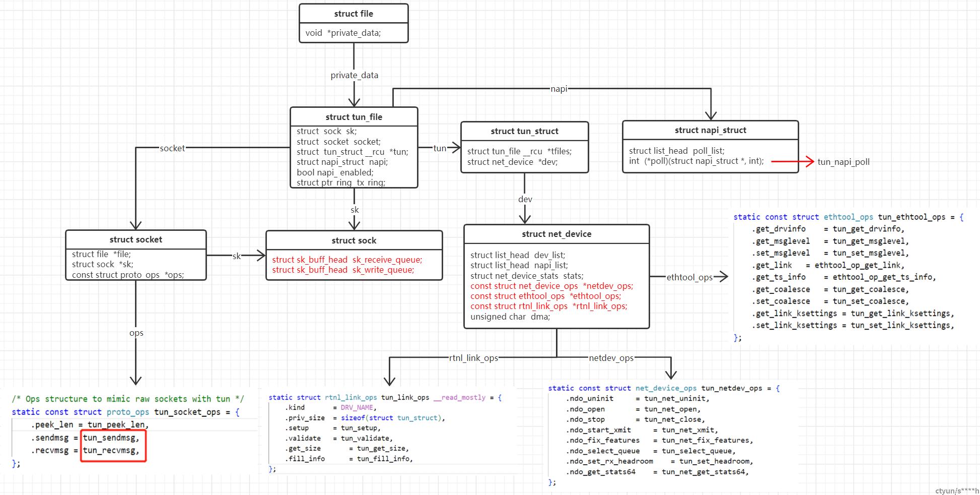Click the 'int (*poll)' function pointer line
Image resolution: width=980 pixels, height=495 pixels.
tap(696, 161)
